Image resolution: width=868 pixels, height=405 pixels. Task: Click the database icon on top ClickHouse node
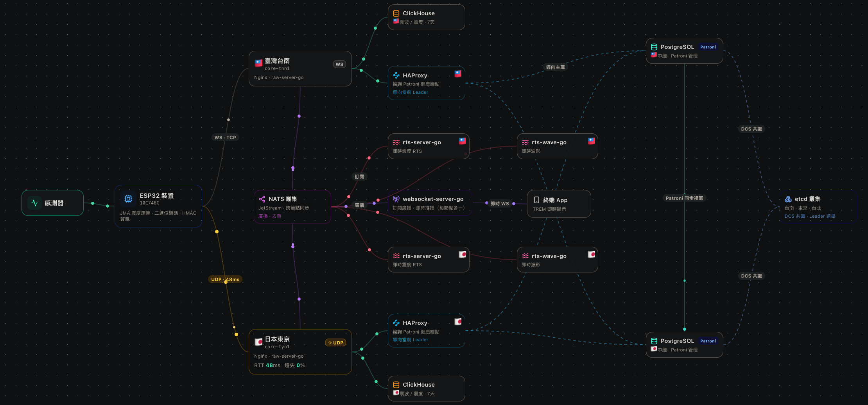[x=396, y=13]
